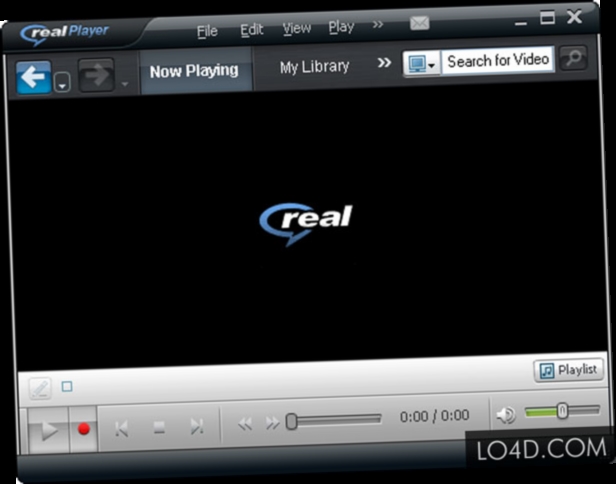This screenshot has height=484, width=616.
Task: Click the fast forward double-arrow button
Action: (x=272, y=423)
